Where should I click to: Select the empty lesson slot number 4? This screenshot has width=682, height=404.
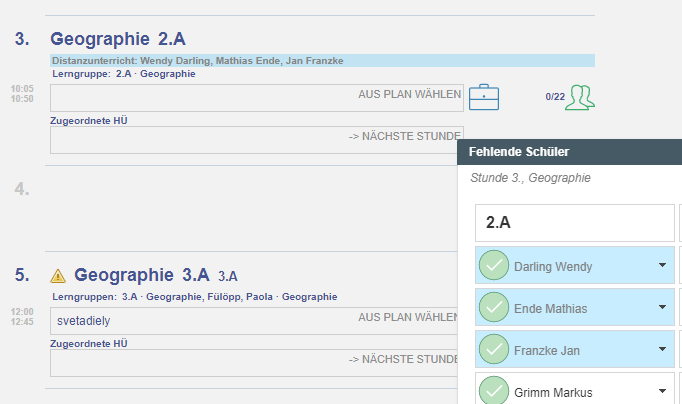coord(22,189)
